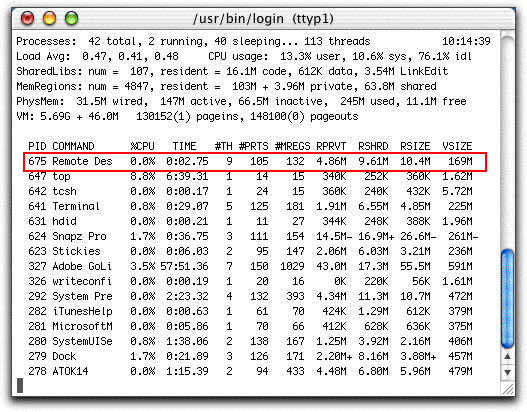Click the blue vertical scroll thumb
The height and width of the screenshot is (412, 527).
click(x=508, y=299)
